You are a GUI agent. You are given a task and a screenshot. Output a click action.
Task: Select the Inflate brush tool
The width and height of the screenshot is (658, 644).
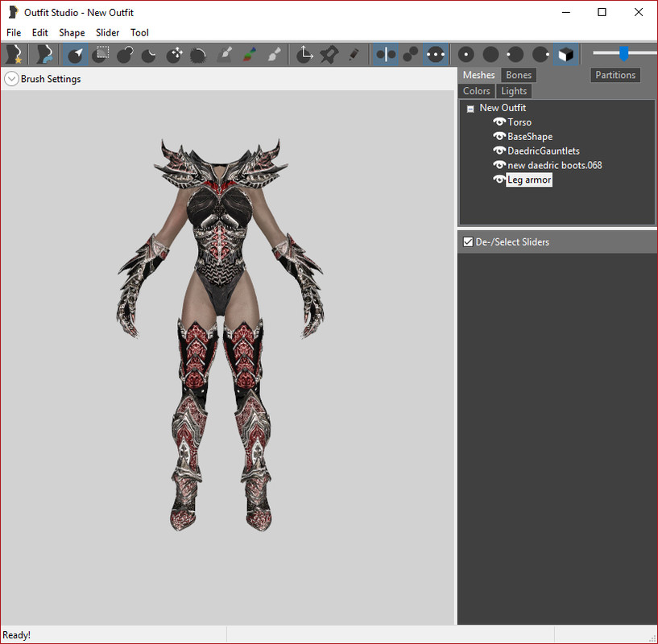(x=125, y=54)
